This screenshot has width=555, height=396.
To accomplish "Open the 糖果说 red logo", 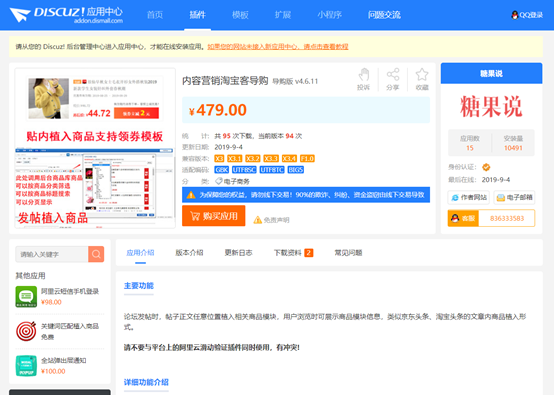I will click(491, 106).
